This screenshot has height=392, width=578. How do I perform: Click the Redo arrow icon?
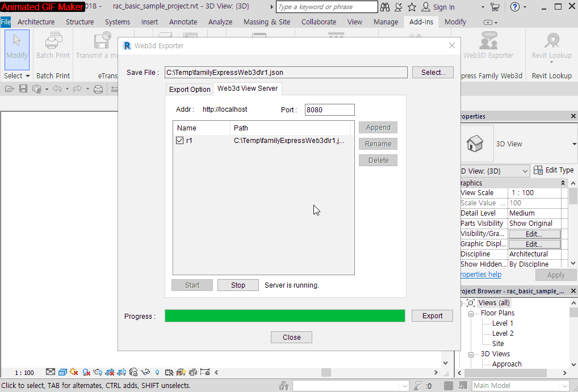click(77, 89)
